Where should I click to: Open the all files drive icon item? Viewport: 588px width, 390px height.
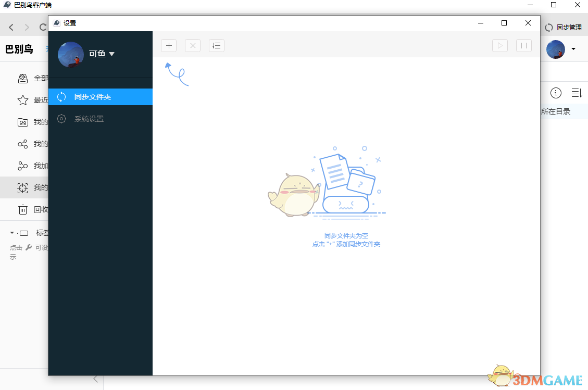point(23,79)
